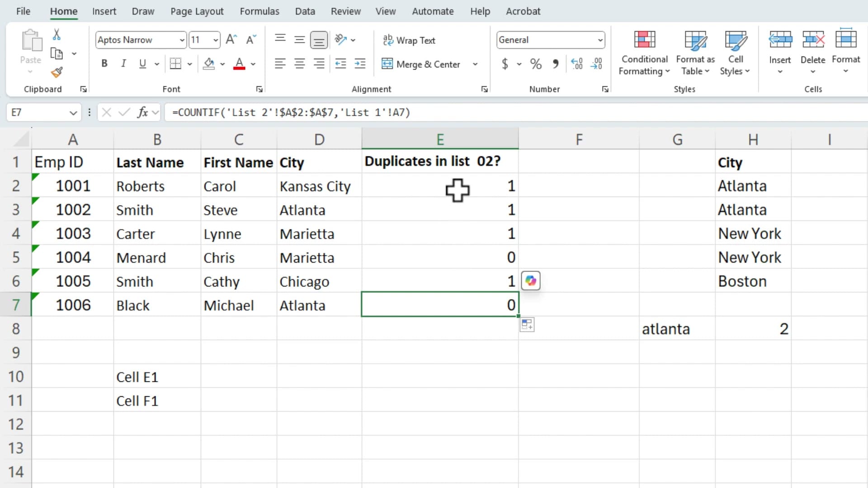Open the Copilot icon near cell E6
The height and width of the screenshot is (488, 868).
530,281
